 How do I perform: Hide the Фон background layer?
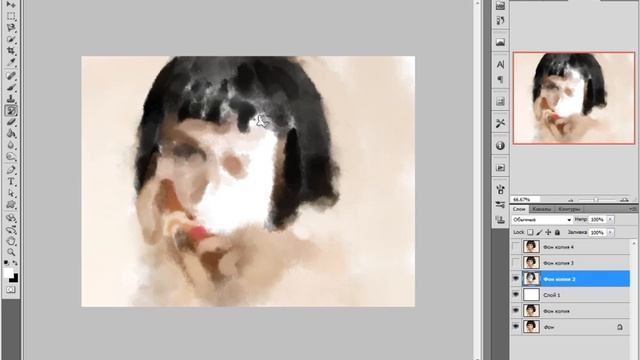pos(516,327)
